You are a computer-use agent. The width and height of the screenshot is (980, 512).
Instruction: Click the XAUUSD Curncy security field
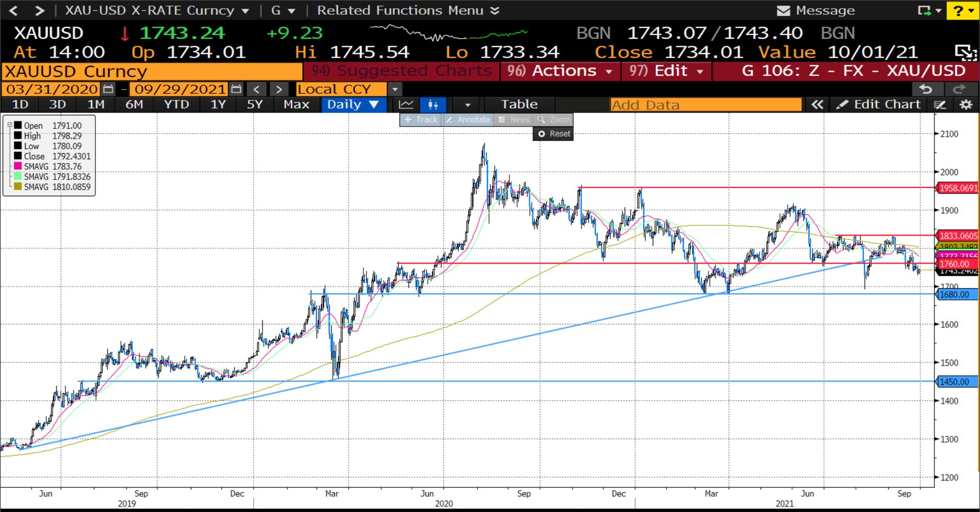click(x=152, y=71)
